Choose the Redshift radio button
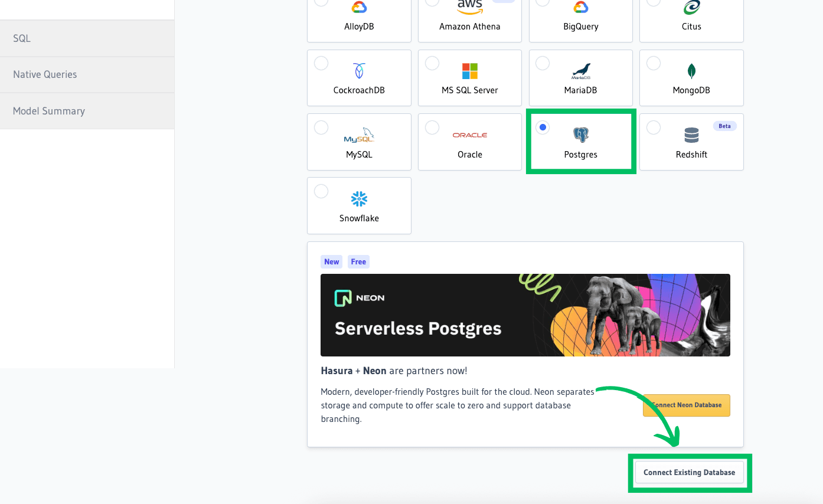823x504 pixels. click(653, 127)
